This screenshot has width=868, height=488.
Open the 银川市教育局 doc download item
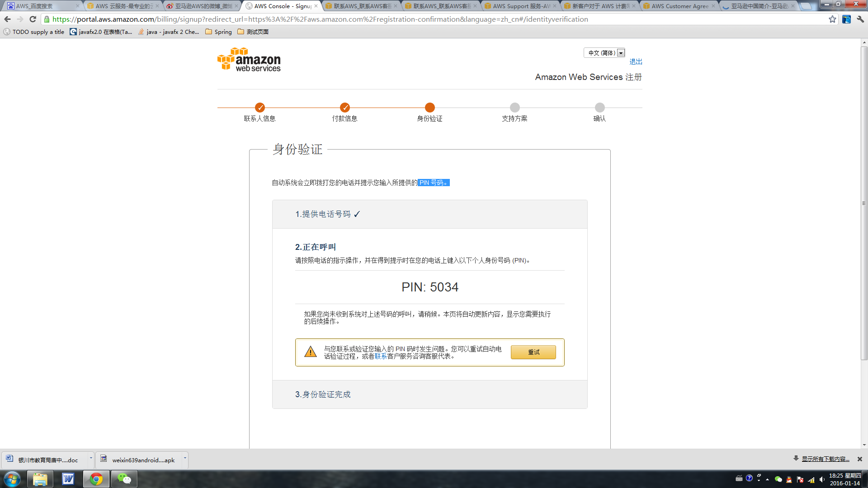click(x=44, y=460)
